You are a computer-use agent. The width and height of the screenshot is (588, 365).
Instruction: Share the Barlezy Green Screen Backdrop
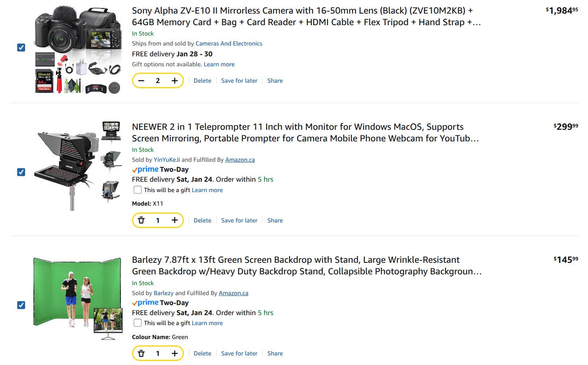coord(275,353)
